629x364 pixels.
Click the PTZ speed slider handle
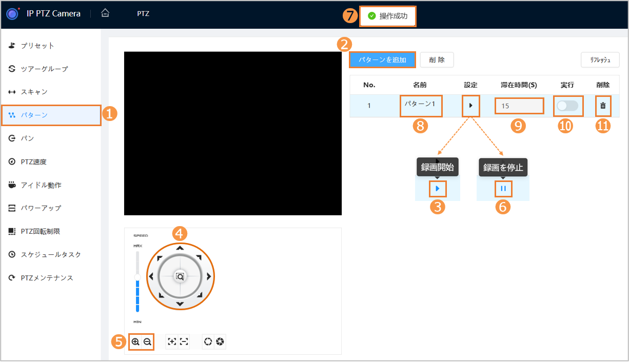click(137, 277)
